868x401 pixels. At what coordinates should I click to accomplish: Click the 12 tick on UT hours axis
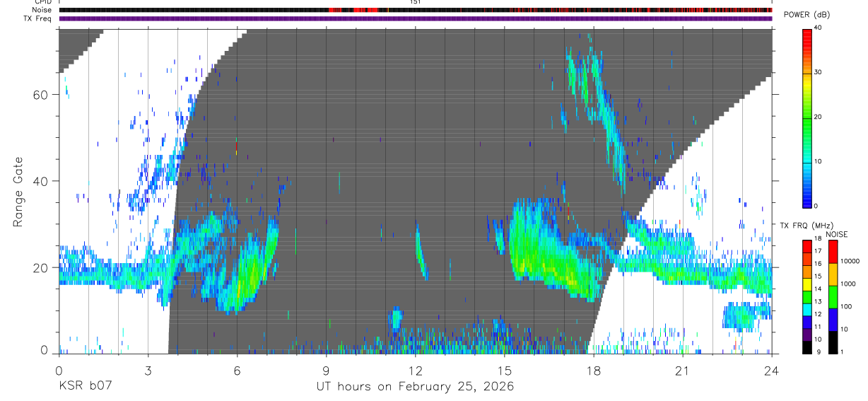(415, 371)
